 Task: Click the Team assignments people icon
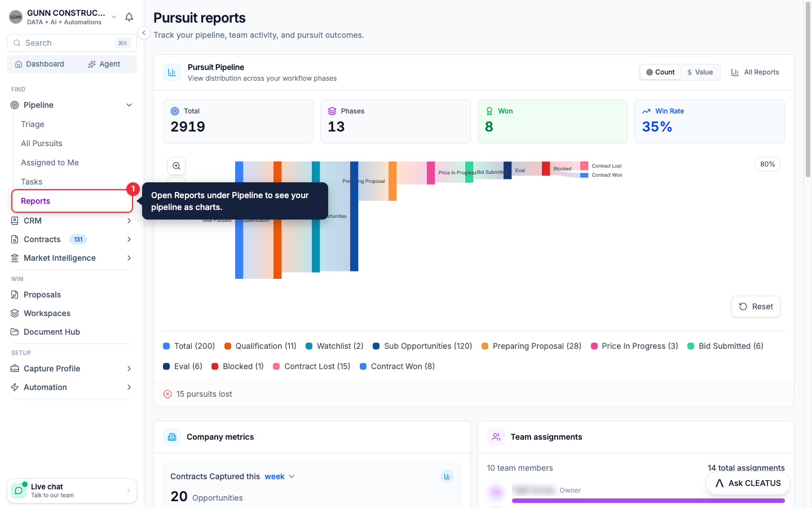click(496, 437)
